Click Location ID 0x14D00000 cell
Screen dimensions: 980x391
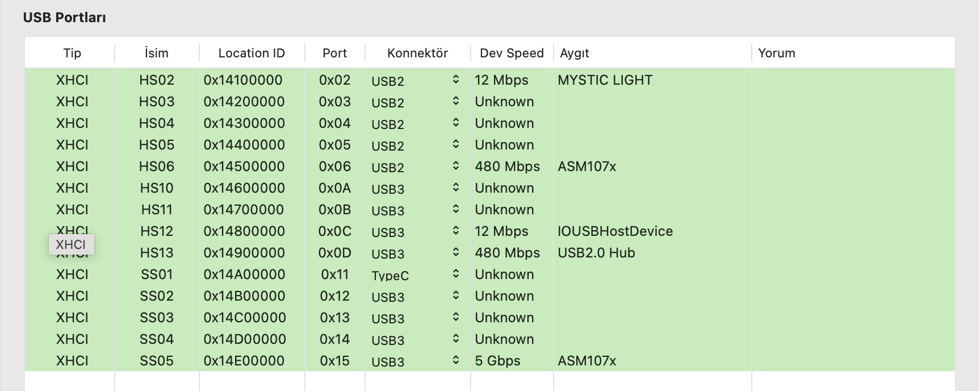coord(245,339)
